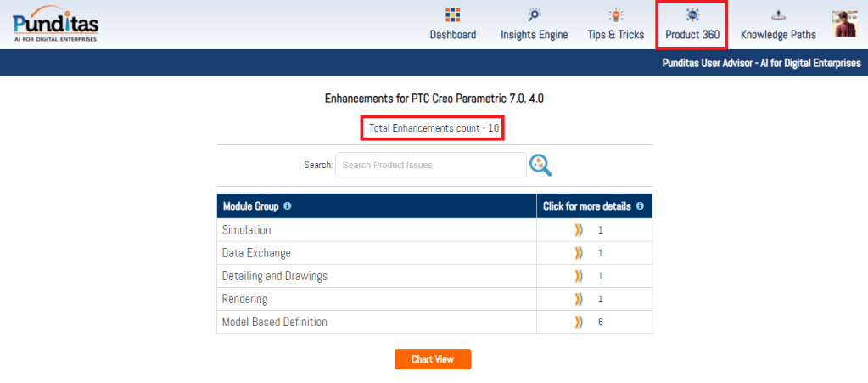Viewport: 868px width, 383px height.
Task: Expand Data Exchange details arrow
Action: click(x=580, y=253)
